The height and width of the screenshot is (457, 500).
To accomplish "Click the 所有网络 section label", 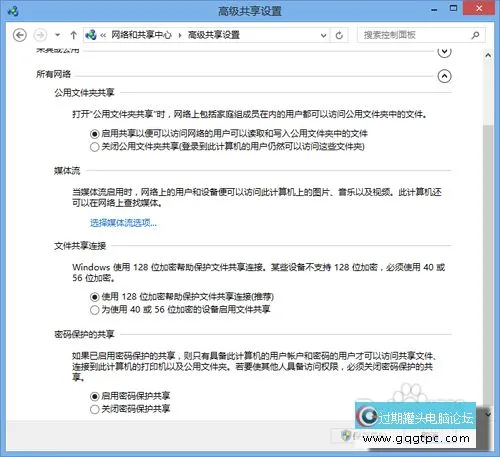I will click(x=53, y=74).
